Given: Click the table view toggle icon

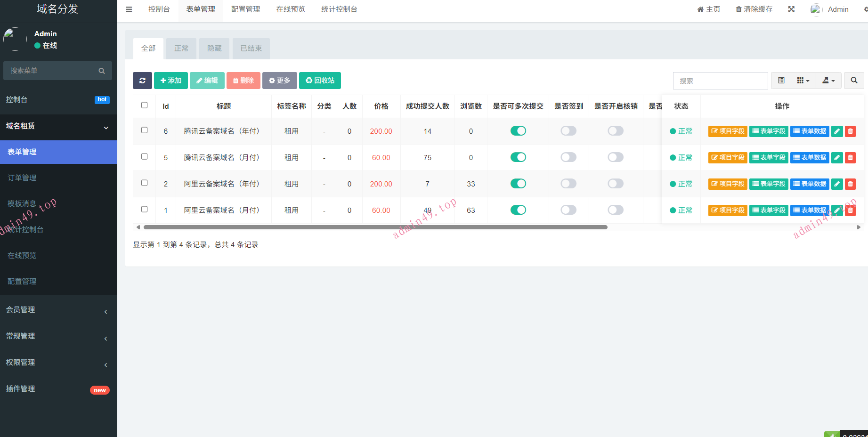Looking at the screenshot, I should [x=781, y=81].
